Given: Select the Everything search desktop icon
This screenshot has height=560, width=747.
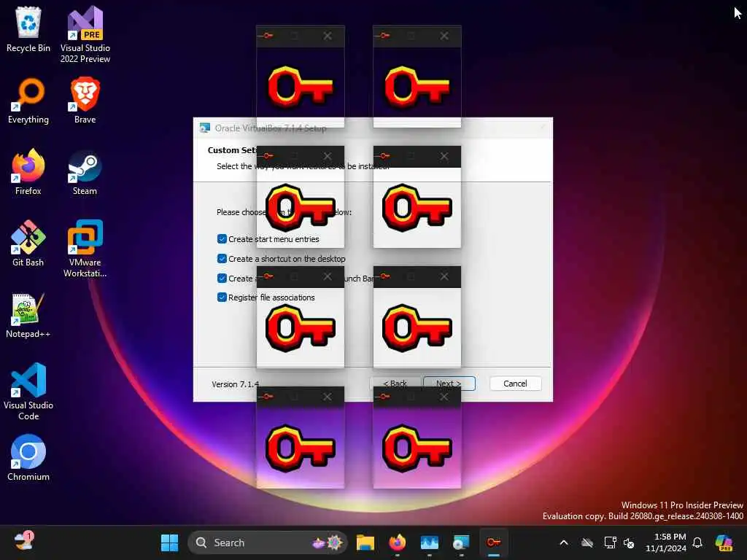Looking at the screenshot, I should [28, 101].
